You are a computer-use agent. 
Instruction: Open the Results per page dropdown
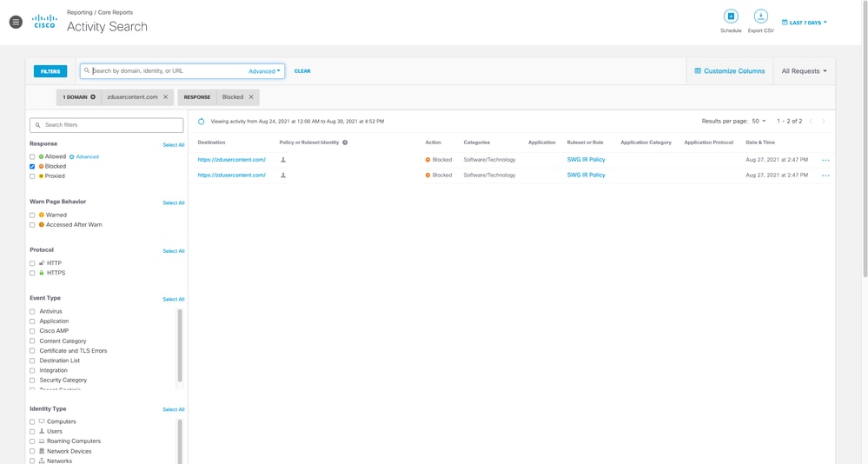(759, 122)
